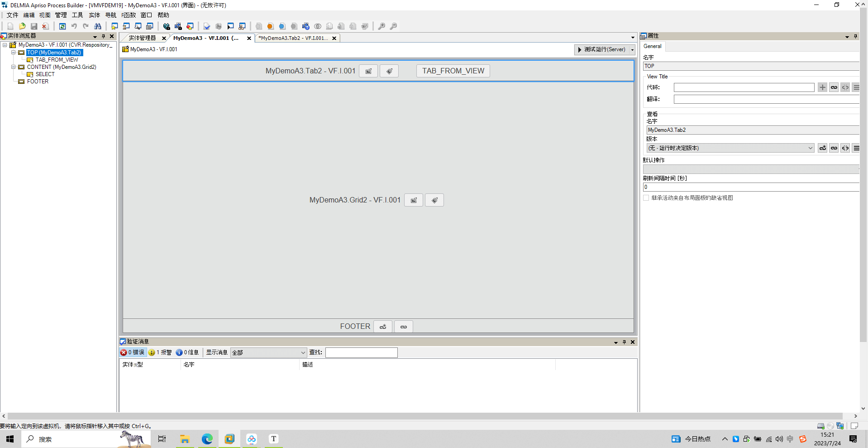Click the Redo arrow toolbar icon
868x448 pixels.
[86, 26]
